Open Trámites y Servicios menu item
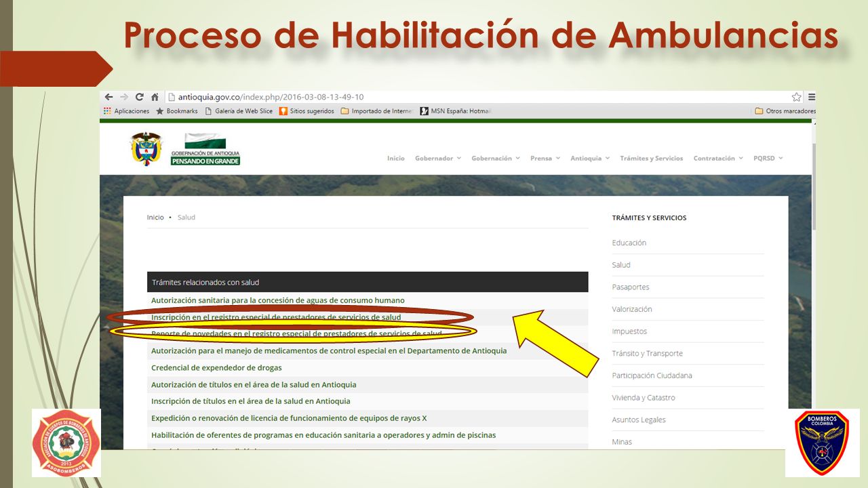 click(x=651, y=158)
